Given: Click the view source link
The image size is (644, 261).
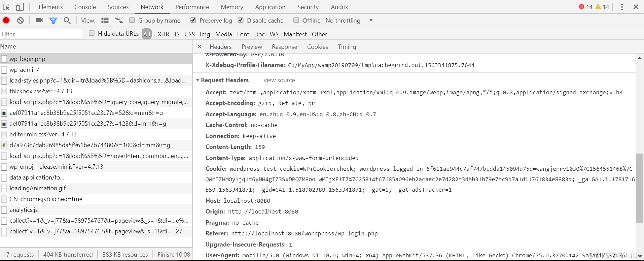Looking at the screenshot, I should 279,80.
